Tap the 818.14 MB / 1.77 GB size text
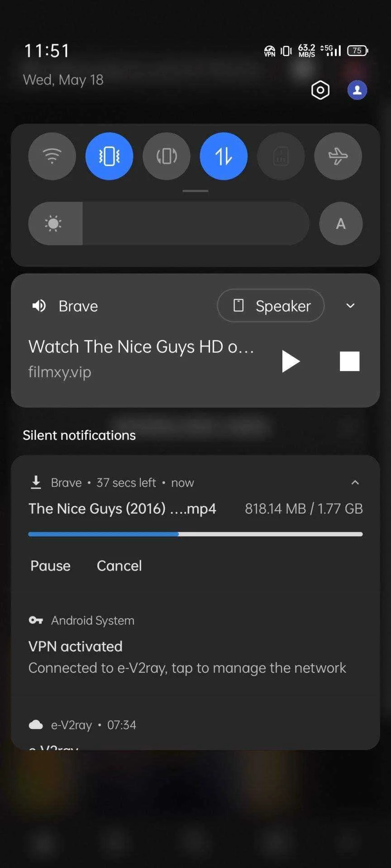Viewport: 391px width, 868px height. [x=304, y=509]
